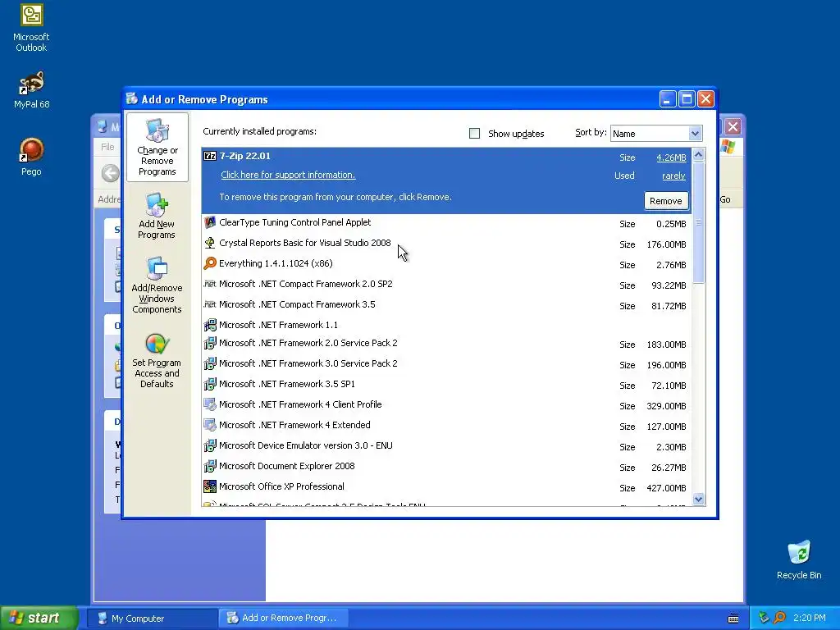
Task: Click the Microsoft Device Emulator icon
Action: tap(210, 445)
